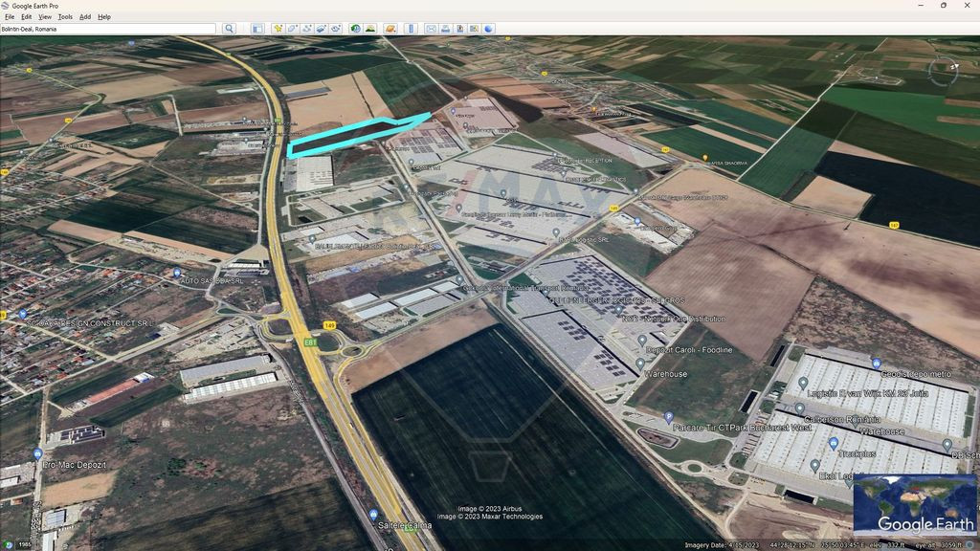This screenshot has width=980, height=551.
Task: Click the Parcare Tir CTPark Bucharest West pin
Action: 668,417
